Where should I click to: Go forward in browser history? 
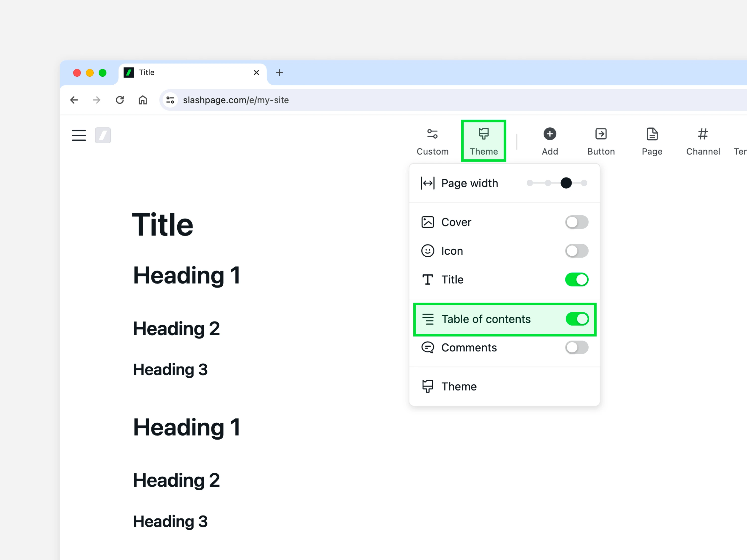(x=97, y=100)
